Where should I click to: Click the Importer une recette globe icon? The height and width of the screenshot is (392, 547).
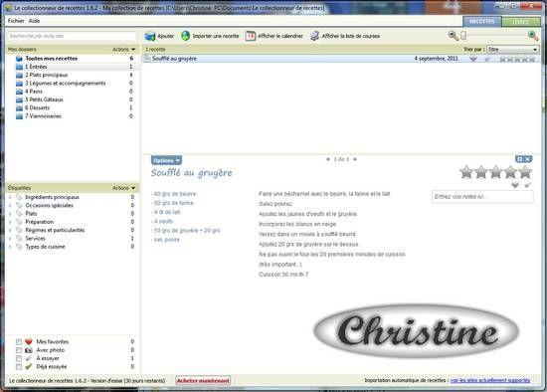click(x=186, y=36)
